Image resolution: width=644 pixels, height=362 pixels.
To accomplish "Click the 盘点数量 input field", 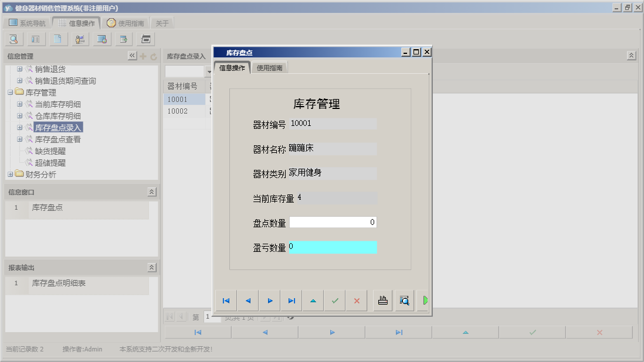I will pos(333,222).
